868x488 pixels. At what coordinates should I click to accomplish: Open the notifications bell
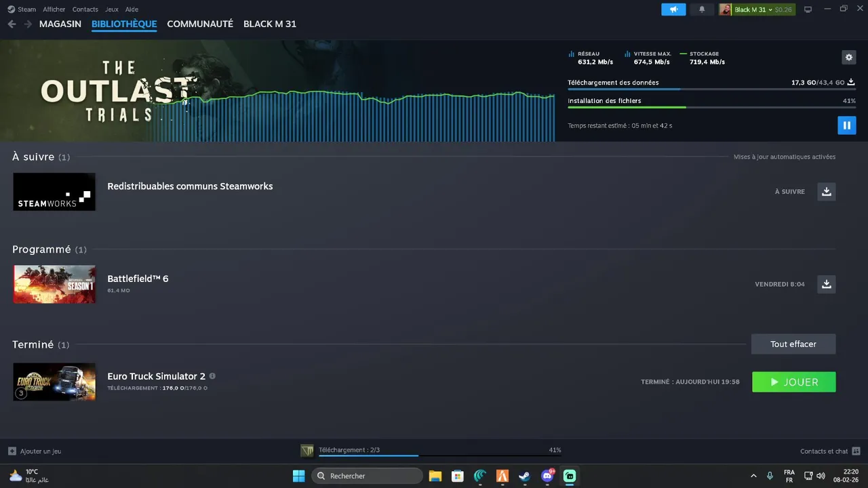click(x=702, y=9)
